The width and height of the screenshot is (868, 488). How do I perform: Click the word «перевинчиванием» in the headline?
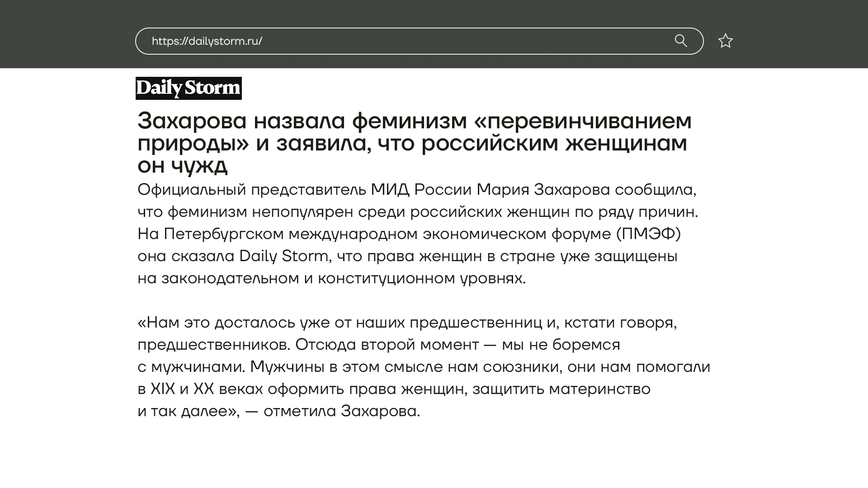pyautogui.click(x=582, y=121)
